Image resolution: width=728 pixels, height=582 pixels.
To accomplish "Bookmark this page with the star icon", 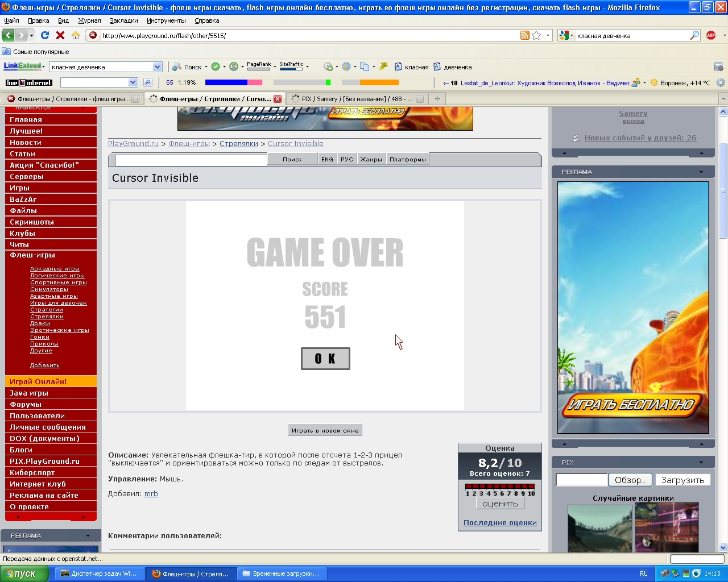I will click(536, 35).
